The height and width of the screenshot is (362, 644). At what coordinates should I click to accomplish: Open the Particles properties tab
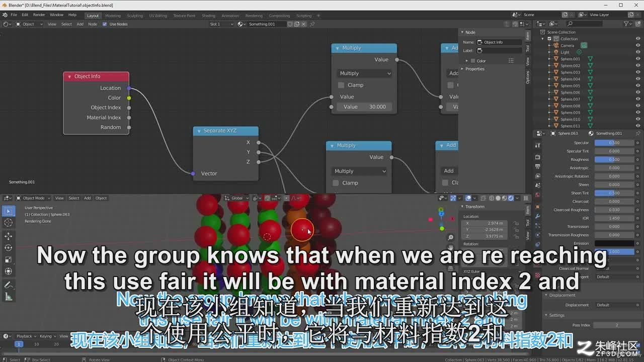click(537, 226)
